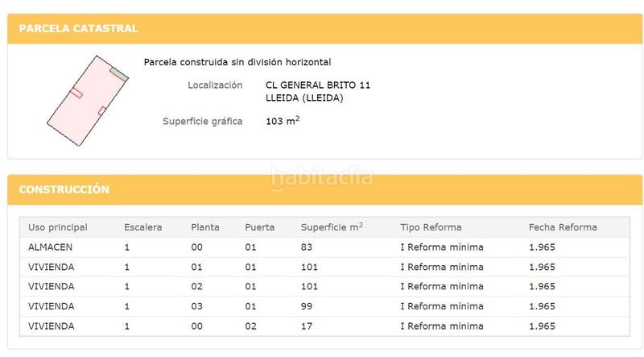Click the LLEIDA (LLEIDA) location text
Image resolution: width=644 pixels, height=357 pixels.
304,98
